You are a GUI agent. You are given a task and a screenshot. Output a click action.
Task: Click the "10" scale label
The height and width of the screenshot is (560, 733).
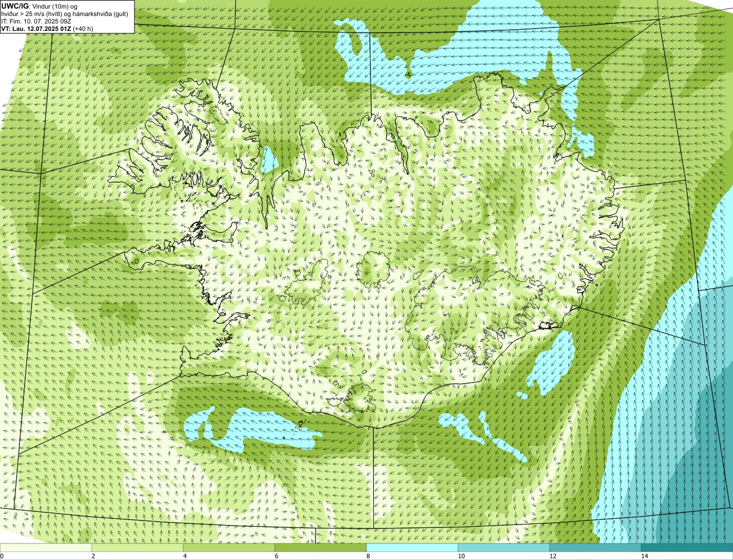point(461,556)
